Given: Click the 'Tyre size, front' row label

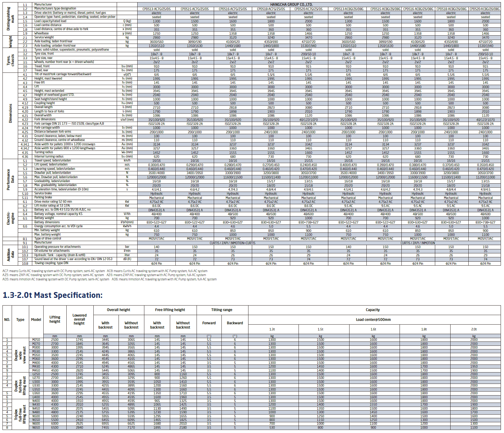Looking at the screenshot, I should 44,54.
